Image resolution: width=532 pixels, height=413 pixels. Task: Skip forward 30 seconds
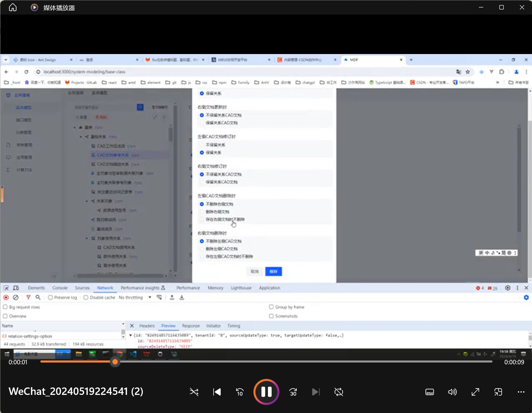click(293, 392)
